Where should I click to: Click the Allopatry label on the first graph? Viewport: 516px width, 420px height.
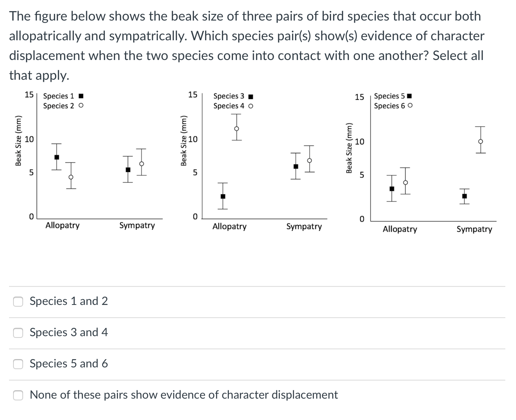coord(62,225)
